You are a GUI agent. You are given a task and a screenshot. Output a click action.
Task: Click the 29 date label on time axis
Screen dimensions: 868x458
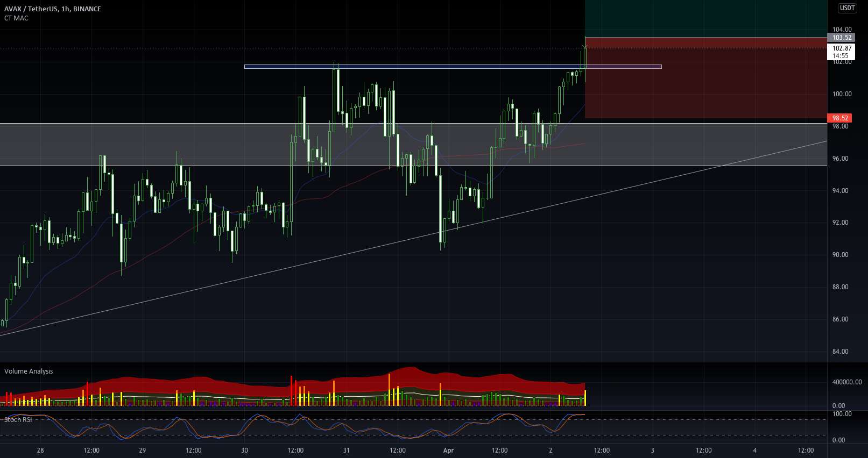(x=142, y=450)
